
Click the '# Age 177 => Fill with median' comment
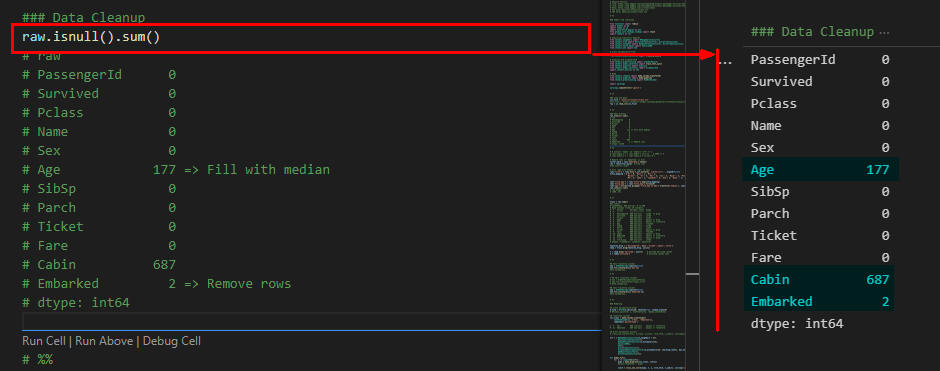click(x=176, y=170)
